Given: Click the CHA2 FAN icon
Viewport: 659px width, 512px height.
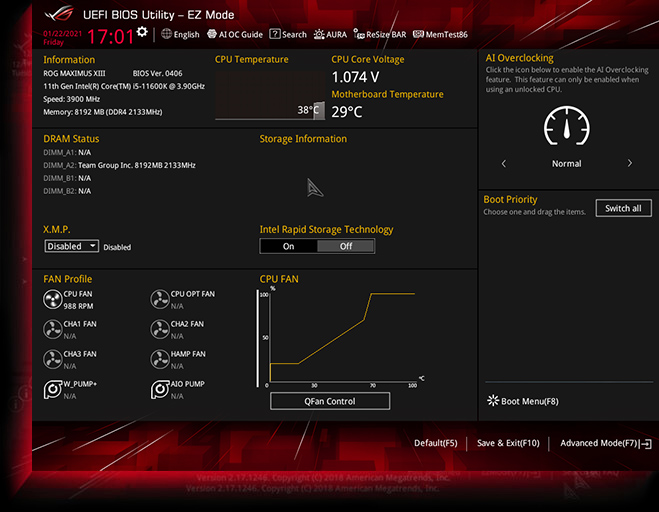Looking at the screenshot, I should (160, 330).
